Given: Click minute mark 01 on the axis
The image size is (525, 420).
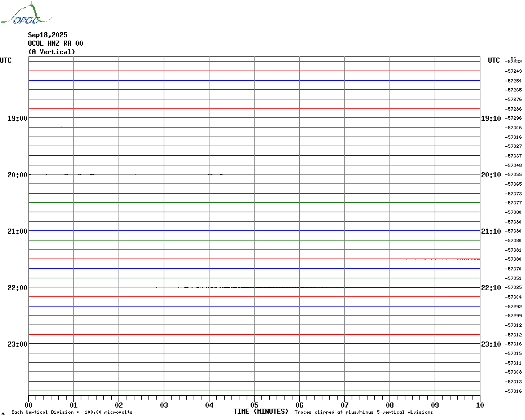Looking at the screenshot, I should (x=73, y=405).
